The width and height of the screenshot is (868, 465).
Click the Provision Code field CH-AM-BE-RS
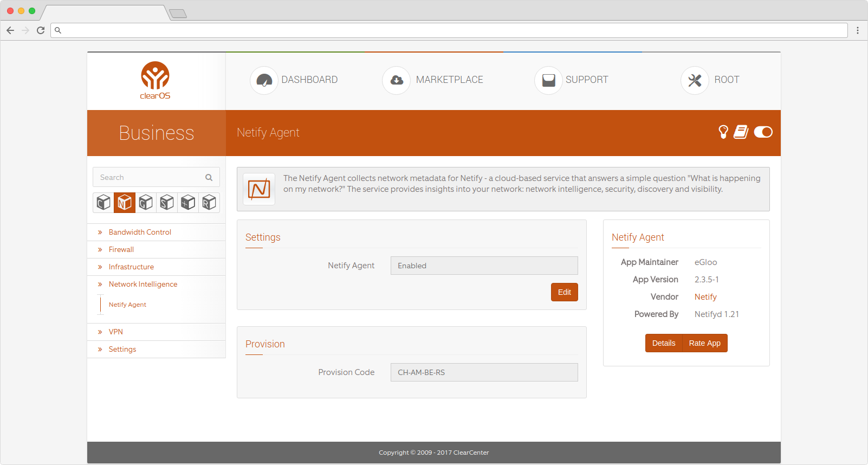[484, 372]
